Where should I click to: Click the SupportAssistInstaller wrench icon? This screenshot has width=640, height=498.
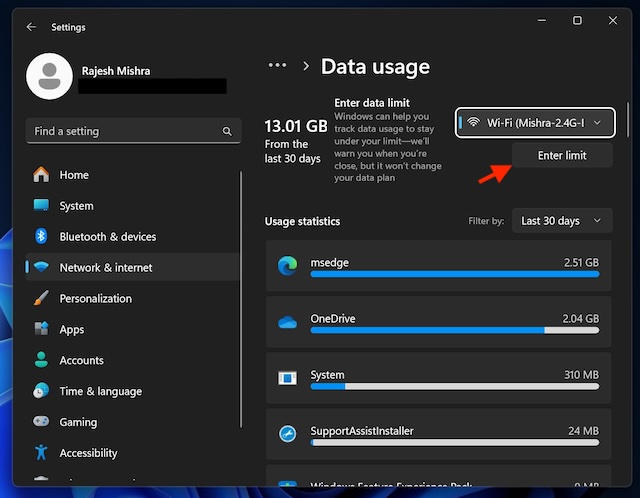click(x=288, y=434)
